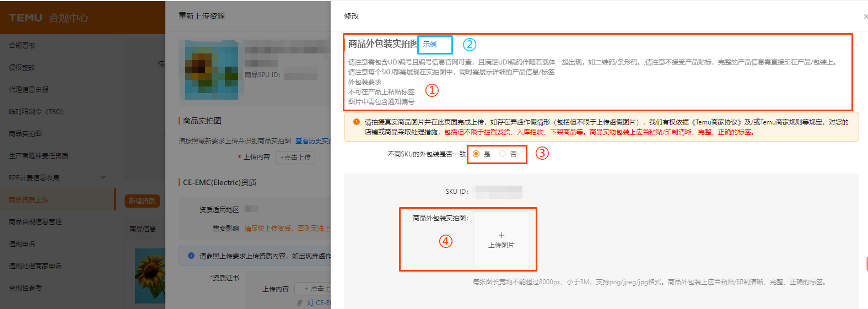Screen dimensions: 868x309
Task: Click the 查看历史 link under 商品实拍图
Action: (312, 141)
